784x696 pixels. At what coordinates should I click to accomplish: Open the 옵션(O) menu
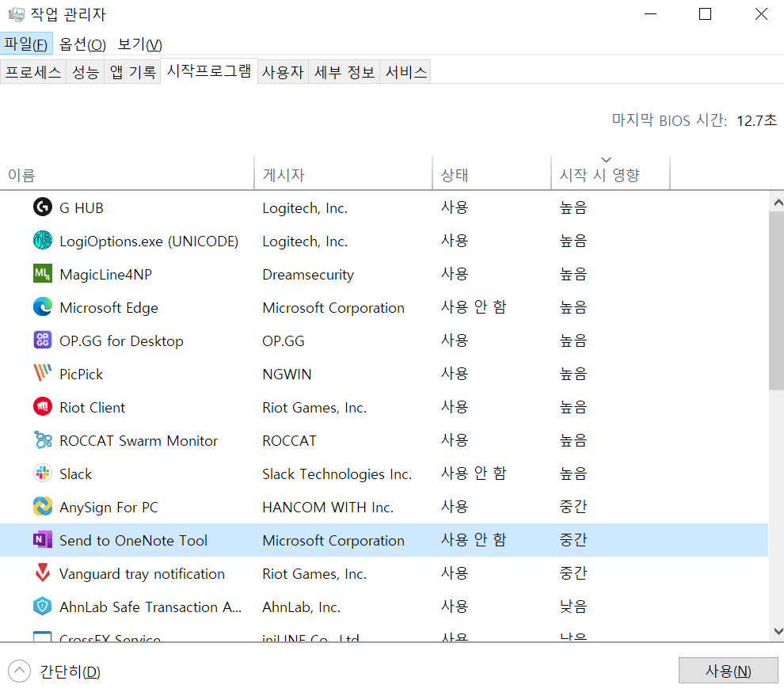[82, 44]
